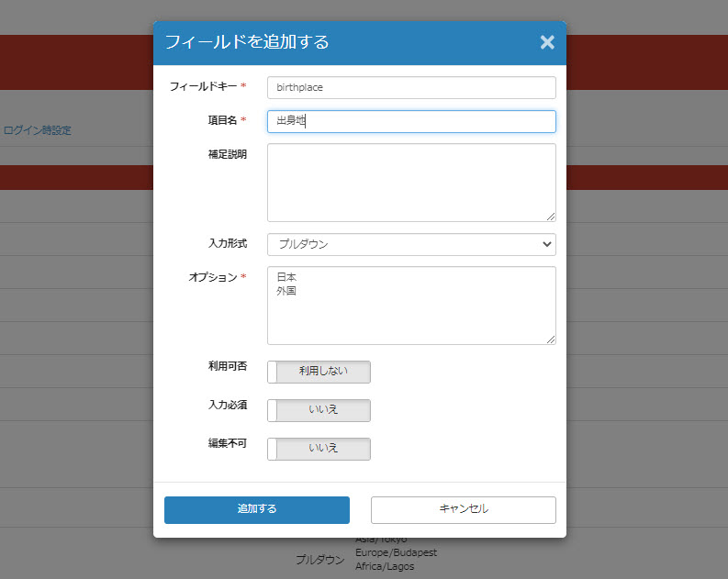Click the 入力形式 label
This screenshot has width=728, height=579.
(227, 244)
